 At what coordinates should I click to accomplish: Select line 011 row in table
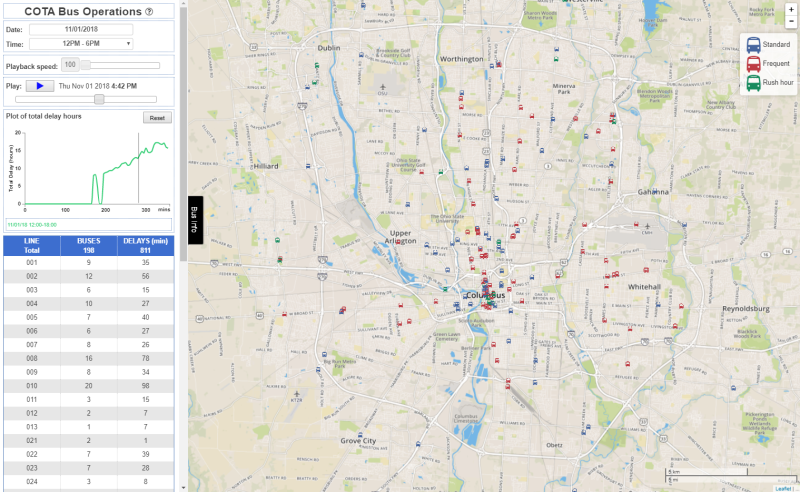point(89,400)
